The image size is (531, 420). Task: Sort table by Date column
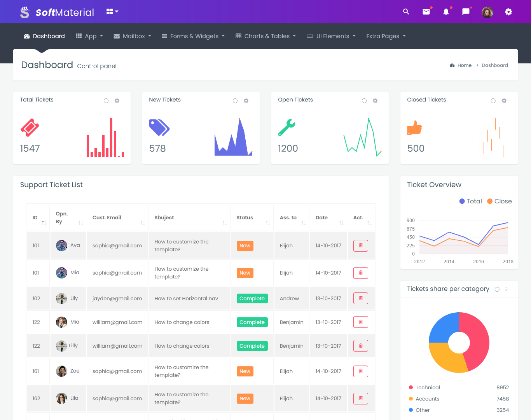tap(328, 218)
